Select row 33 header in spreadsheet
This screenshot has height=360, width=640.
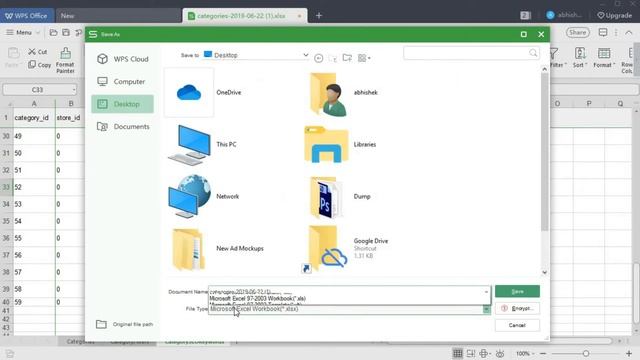(6, 187)
